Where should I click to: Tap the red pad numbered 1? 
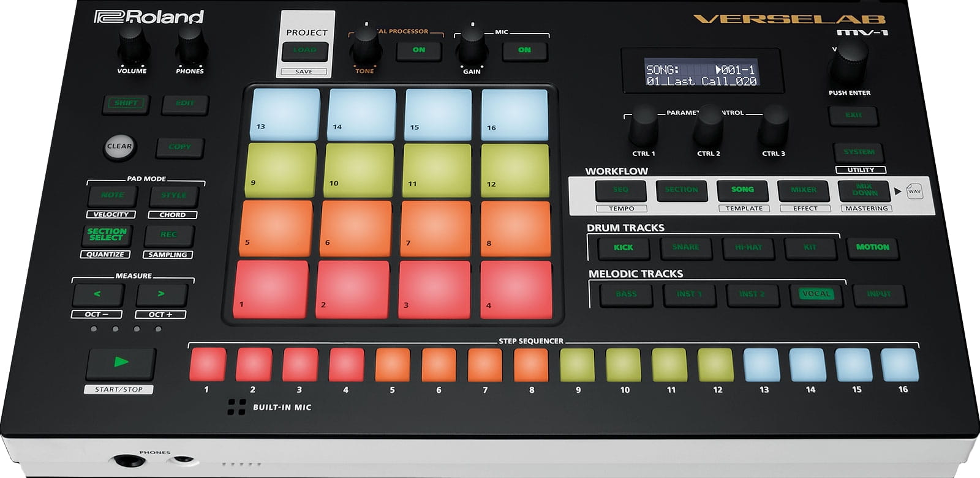coord(271,288)
